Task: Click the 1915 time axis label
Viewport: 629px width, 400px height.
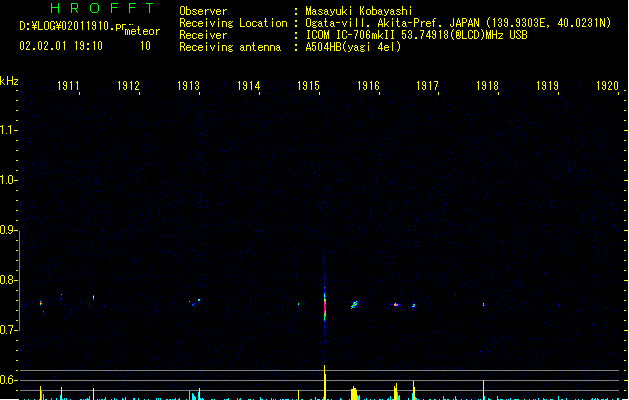Action: tap(308, 86)
